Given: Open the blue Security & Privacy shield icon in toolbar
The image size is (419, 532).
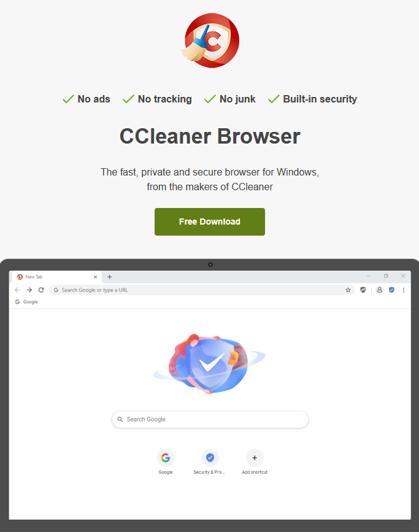Looking at the screenshot, I should 391,290.
